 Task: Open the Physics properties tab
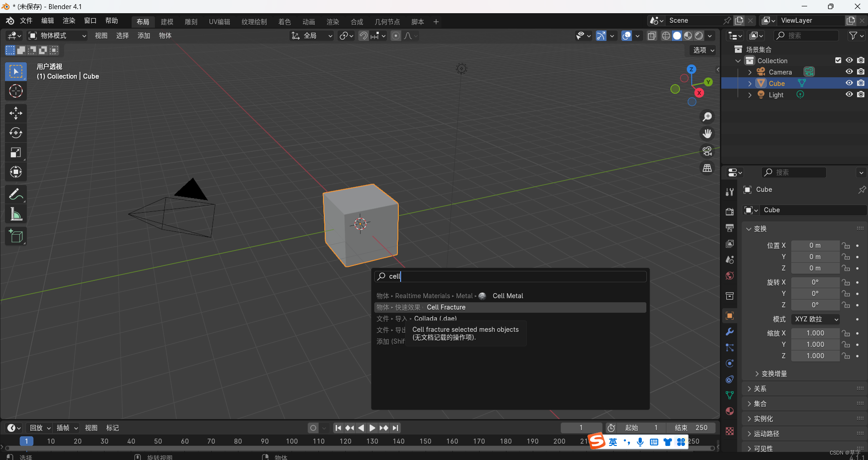(x=729, y=363)
